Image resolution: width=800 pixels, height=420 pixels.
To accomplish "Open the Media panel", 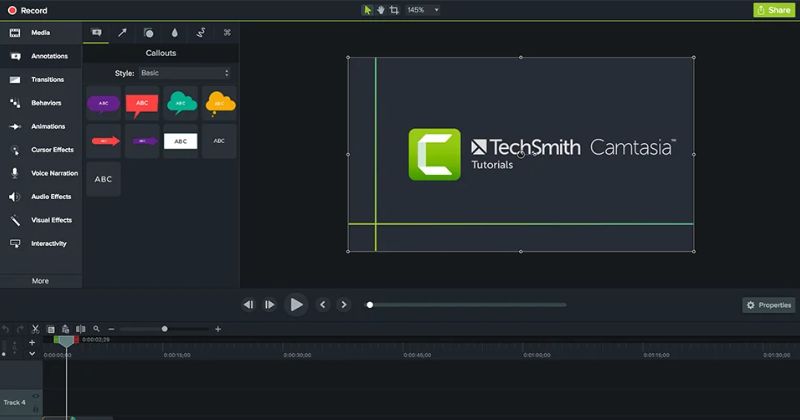I will 41,33.
